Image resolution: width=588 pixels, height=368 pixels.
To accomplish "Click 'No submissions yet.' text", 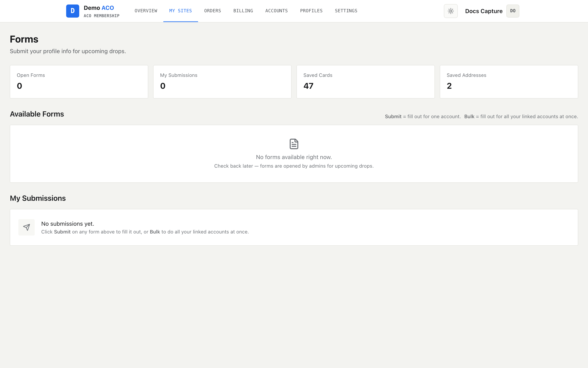I will point(68,224).
